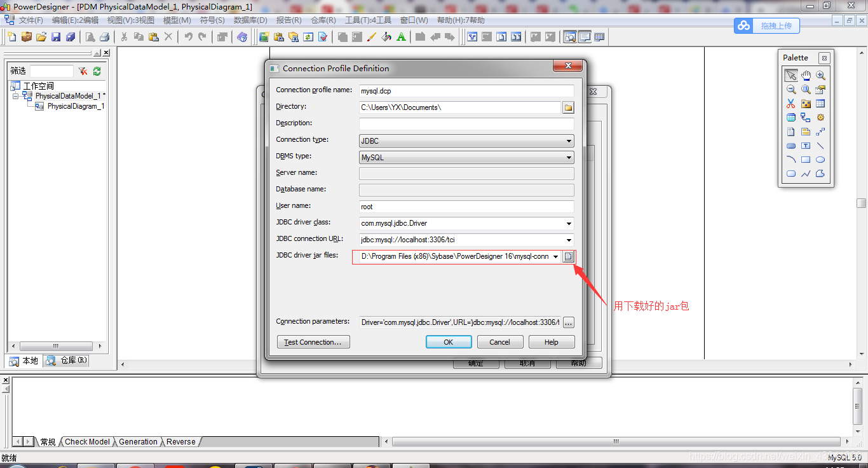Screen dimensions: 868x468
Task: Click Cancel in Connection Profile Definition
Action: (x=500, y=342)
